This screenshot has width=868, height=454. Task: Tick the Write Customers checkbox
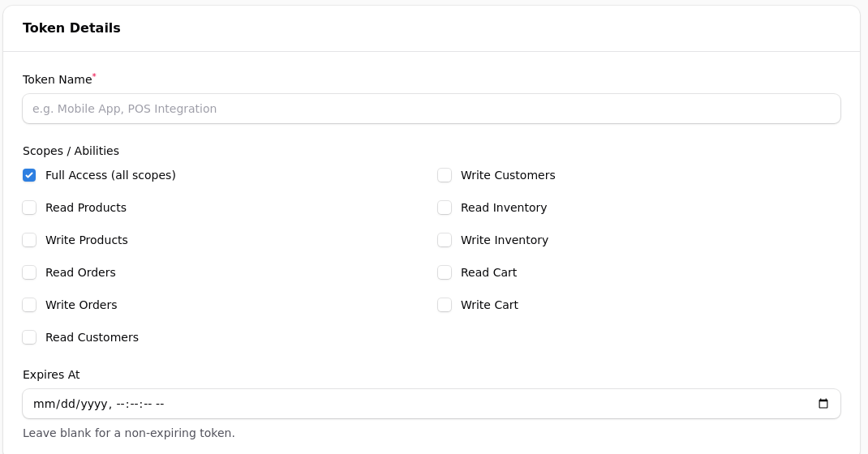click(445, 175)
